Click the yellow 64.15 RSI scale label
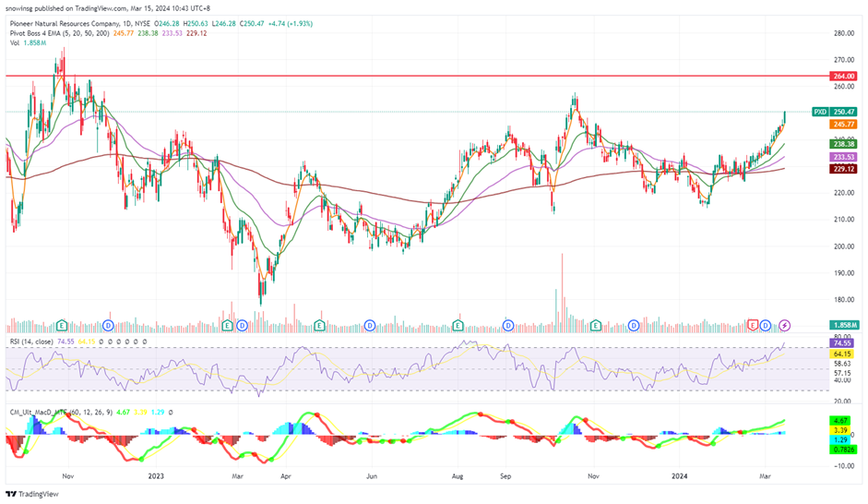 [842, 354]
